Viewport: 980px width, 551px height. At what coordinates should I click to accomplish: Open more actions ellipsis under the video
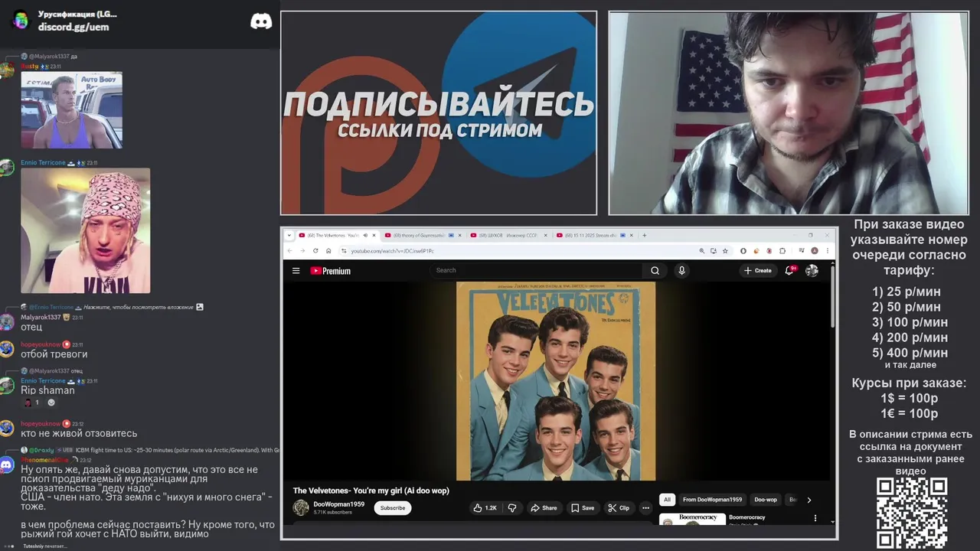[x=645, y=507]
